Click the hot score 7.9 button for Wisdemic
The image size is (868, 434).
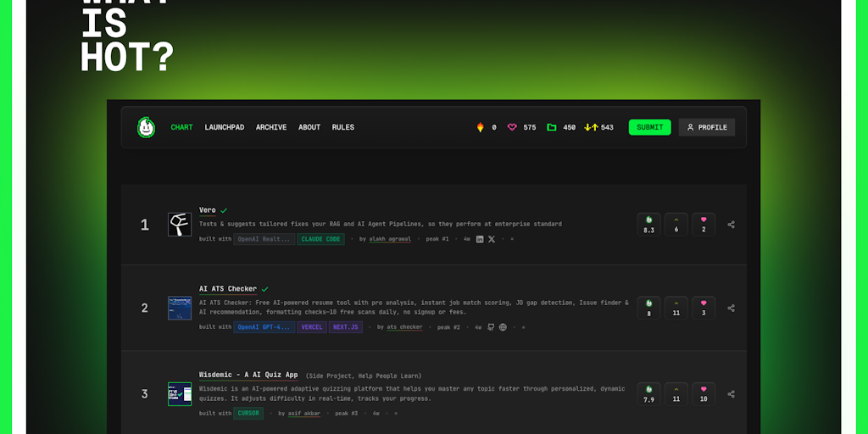(x=648, y=394)
